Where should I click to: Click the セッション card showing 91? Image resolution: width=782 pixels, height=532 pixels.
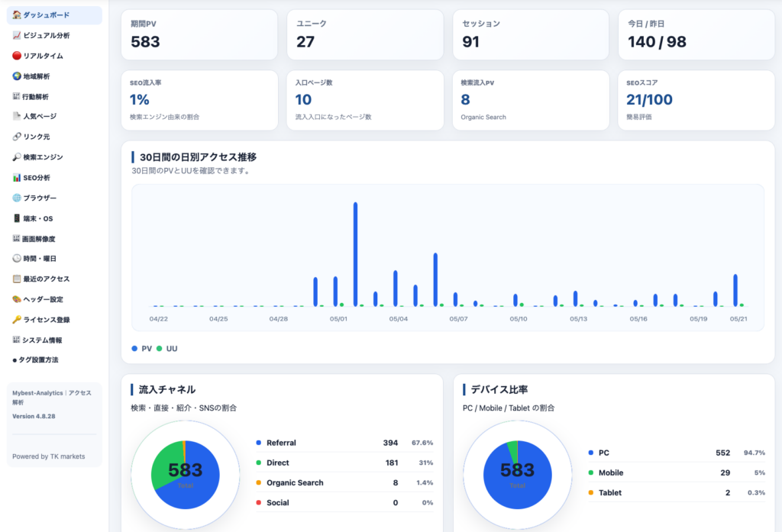(531, 35)
